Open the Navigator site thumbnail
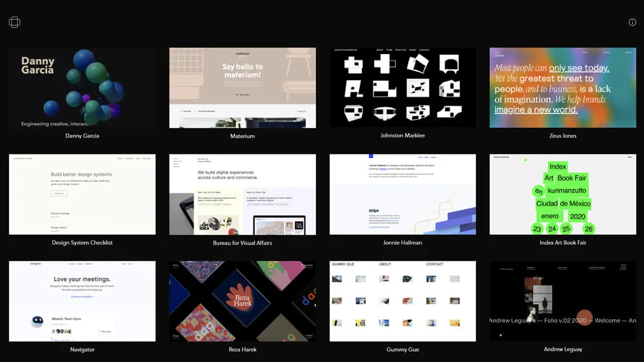 click(x=82, y=302)
